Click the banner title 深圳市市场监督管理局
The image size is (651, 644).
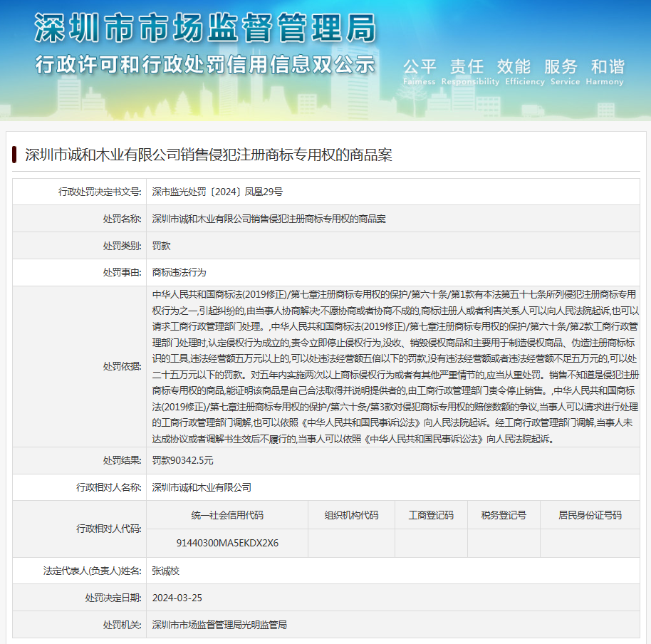[205, 27]
